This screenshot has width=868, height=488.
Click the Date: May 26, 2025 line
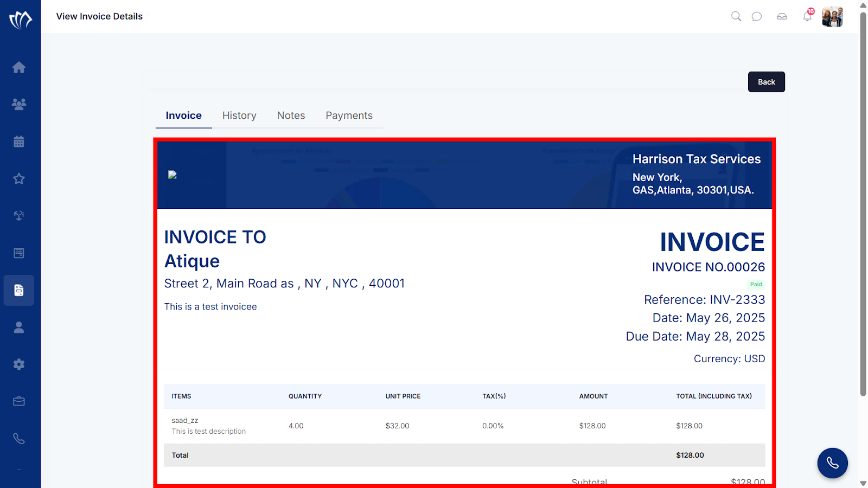[709, 318]
